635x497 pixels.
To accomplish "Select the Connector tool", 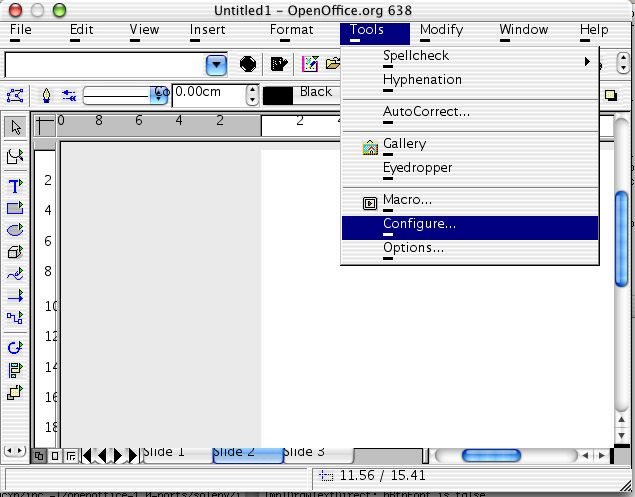I will (15, 318).
